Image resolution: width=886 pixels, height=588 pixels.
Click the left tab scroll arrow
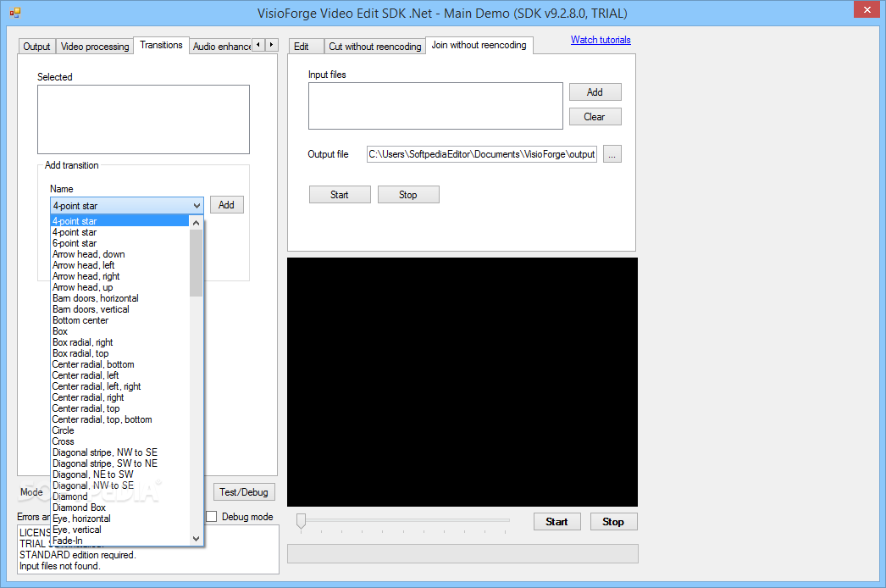[258, 45]
